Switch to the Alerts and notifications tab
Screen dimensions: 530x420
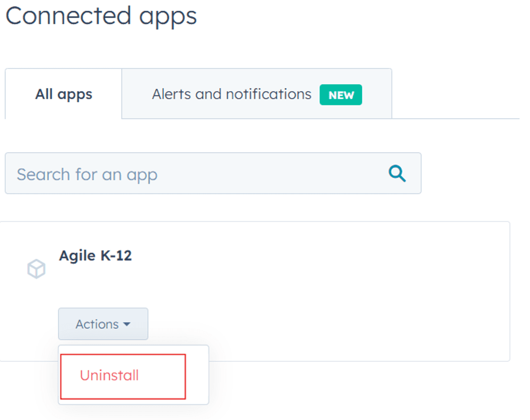(x=231, y=94)
